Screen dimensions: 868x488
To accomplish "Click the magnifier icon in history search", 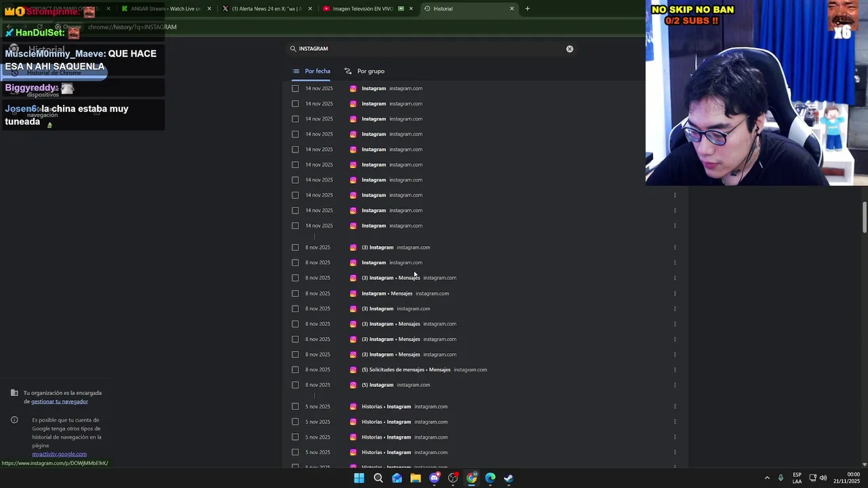I will tap(293, 49).
